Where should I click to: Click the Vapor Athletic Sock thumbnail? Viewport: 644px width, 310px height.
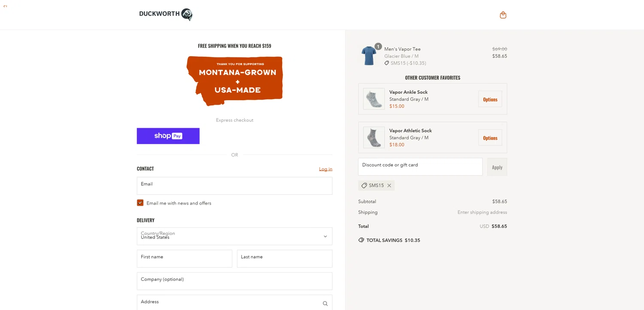coord(374,138)
